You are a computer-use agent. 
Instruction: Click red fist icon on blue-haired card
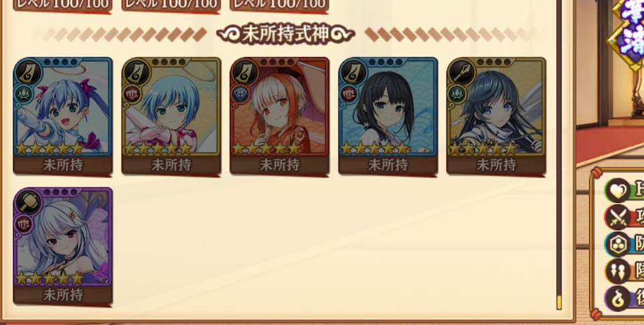(x=132, y=94)
